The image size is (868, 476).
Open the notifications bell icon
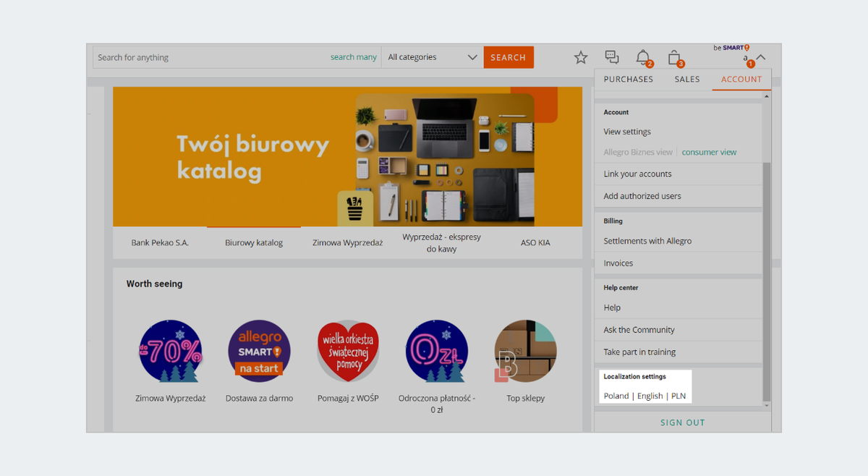[x=643, y=57]
